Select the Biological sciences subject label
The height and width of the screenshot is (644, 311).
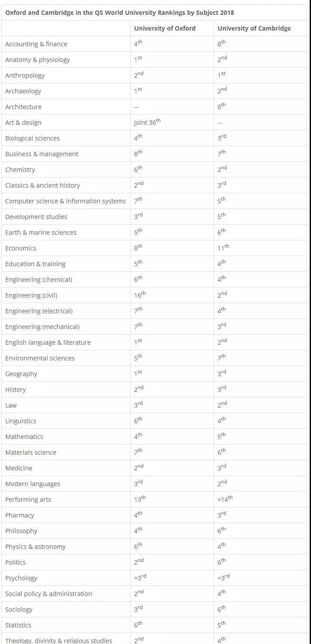tap(32, 138)
